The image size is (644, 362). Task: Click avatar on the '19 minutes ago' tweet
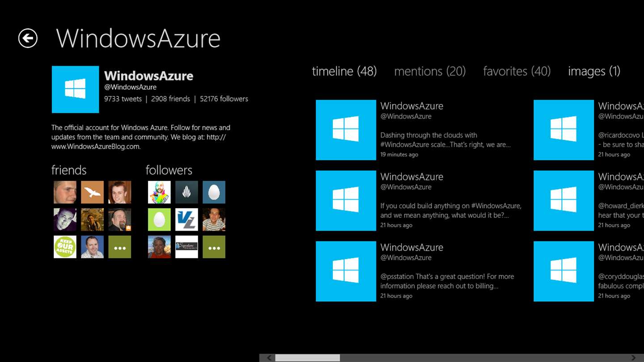[x=346, y=130]
